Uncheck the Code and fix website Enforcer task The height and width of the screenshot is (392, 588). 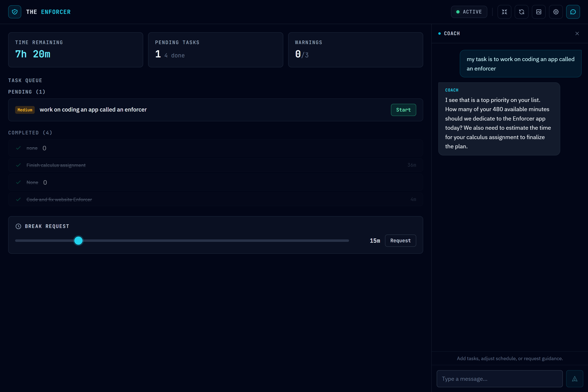[18, 199]
